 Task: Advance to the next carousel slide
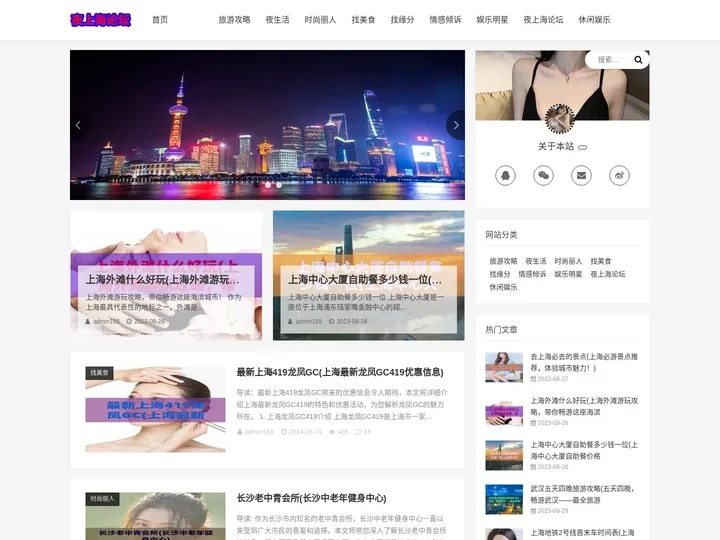tap(456, 125)
